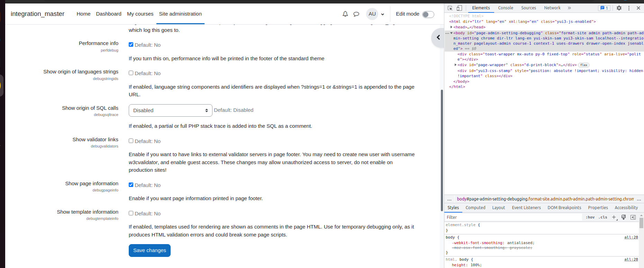This screenshot has height=268, width=644.
Task: Click the AU user avatar
Action: (x=372, y=14)
